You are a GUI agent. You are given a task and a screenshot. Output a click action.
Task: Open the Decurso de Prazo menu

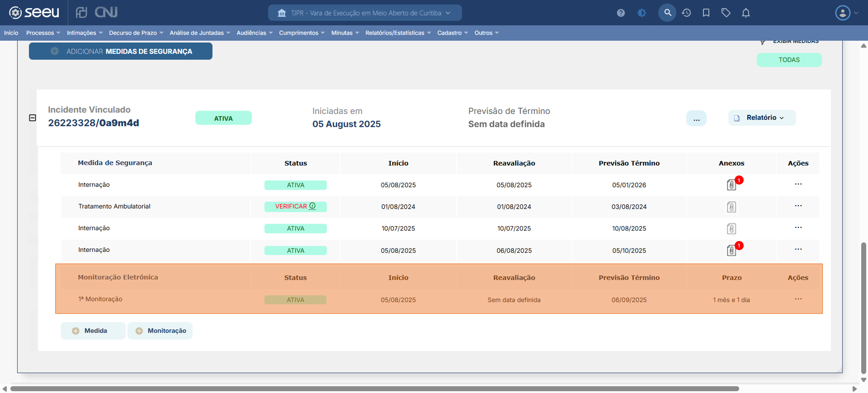click(136, 33)
